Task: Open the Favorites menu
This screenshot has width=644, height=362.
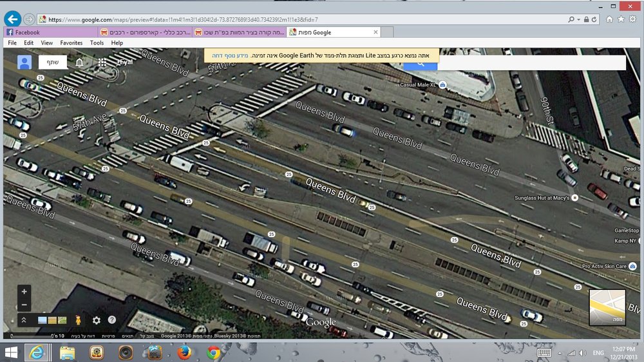Action: click(x=71, y=43)
